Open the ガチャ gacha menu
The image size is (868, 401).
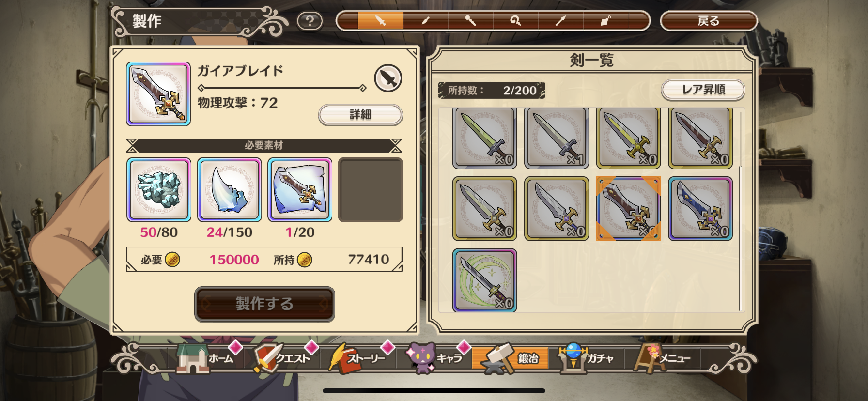[586, 358]
